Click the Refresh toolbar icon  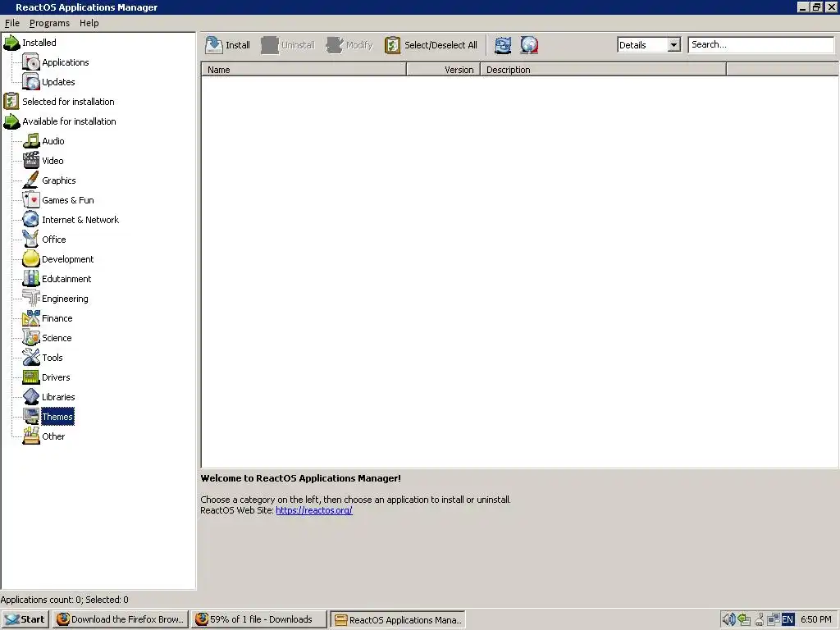point(503,45)
